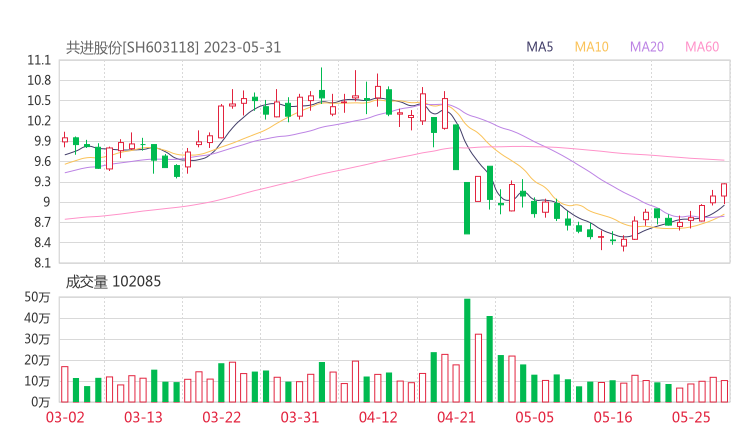Click the MA10 legend label

tap(591, 47)
